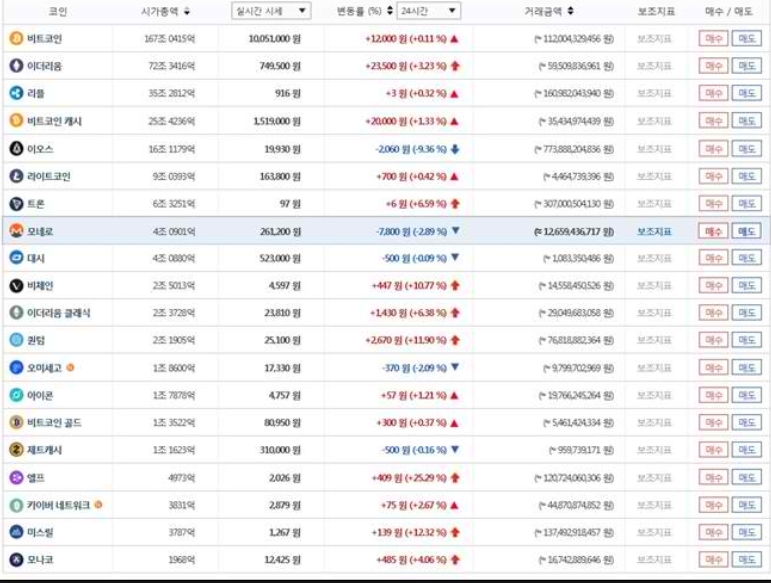This screenshot has width=771, height=583.
Task: Open the 24시간 period dropdown
Action: [428, 11]
